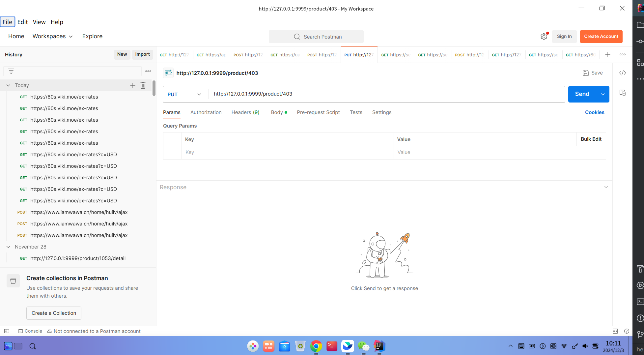Open the Pre-request Script tab
The height and width of the screenshot is (355, 644).
(318, 112)
